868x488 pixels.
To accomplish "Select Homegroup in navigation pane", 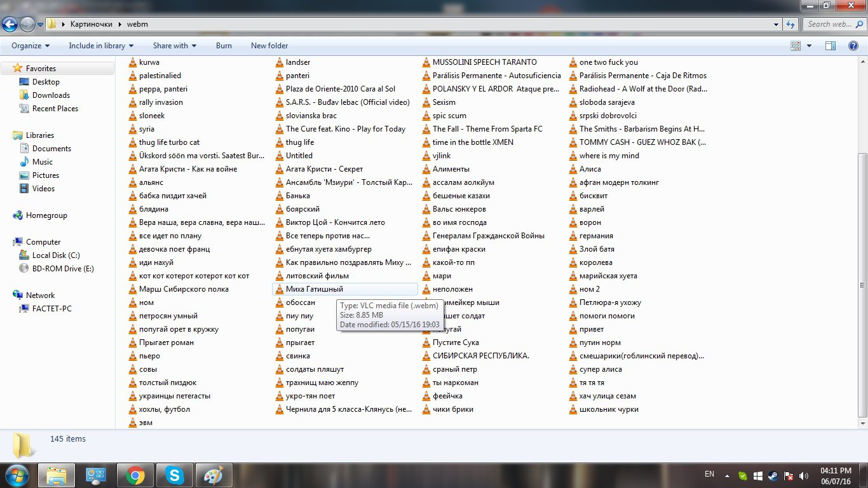I will pyautogui.click(x=46, y=215).
